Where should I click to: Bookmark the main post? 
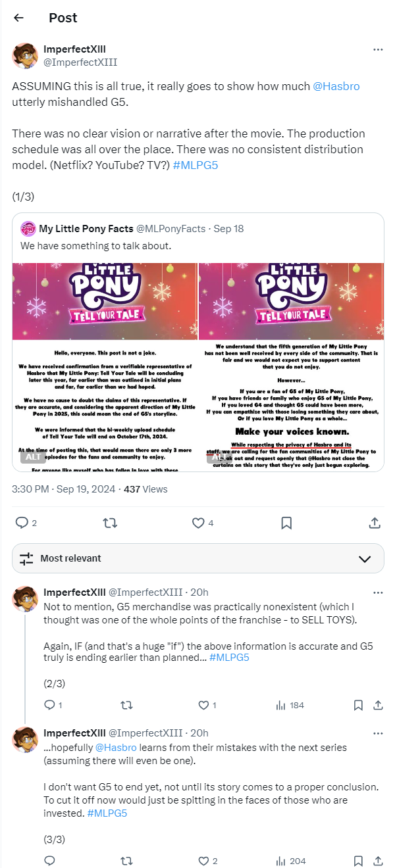pyautogui.click(x=286, y=523)
